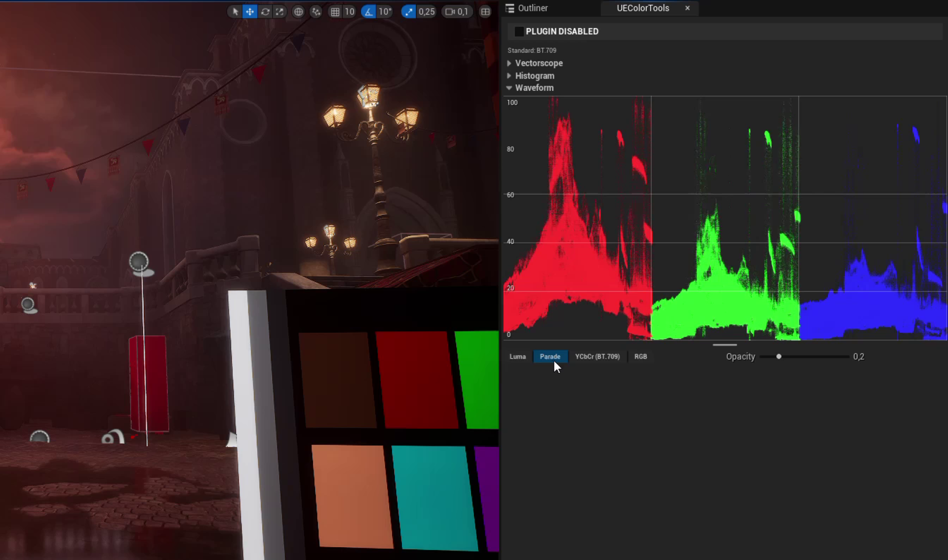Toggle scale snapping button
The width and height of the screenshot is (948, 560).
pos(408,11)
